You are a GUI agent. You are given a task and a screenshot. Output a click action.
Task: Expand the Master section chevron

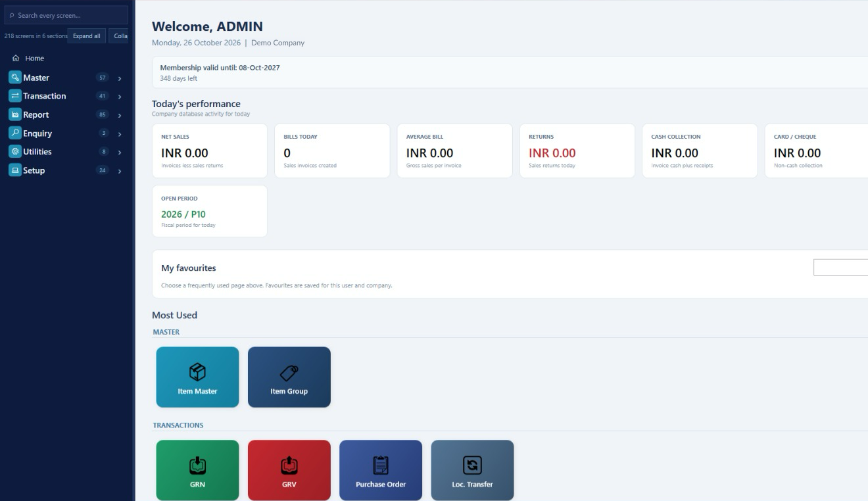point(120,78)
